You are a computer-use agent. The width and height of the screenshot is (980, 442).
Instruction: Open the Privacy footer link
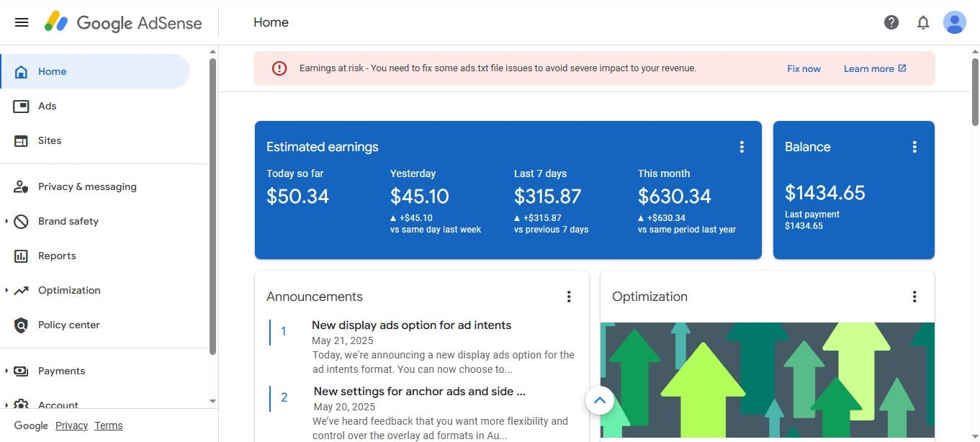71,425
